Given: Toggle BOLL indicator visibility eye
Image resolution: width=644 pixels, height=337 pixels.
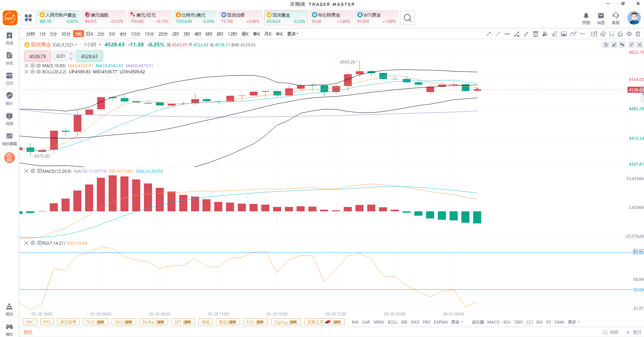Looking at the screenshot, I should 39,72.
